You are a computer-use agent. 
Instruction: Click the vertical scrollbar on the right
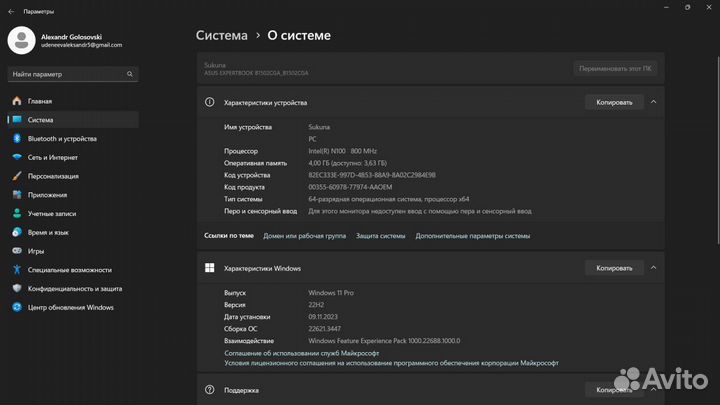pyautogui.click(x=718, y=152)
